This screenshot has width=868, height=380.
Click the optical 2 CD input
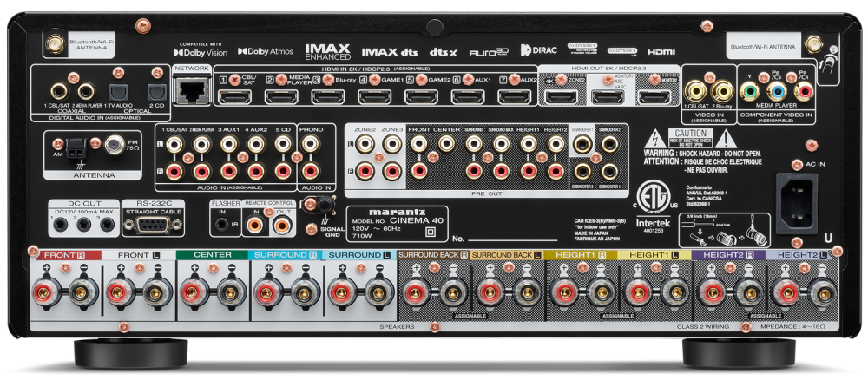click(x=156, y=92)
